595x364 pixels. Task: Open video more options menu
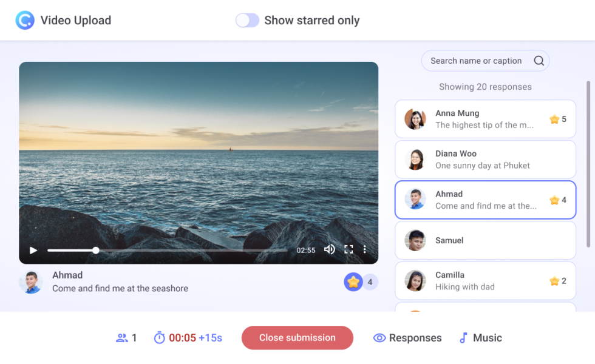pos(365,249)
